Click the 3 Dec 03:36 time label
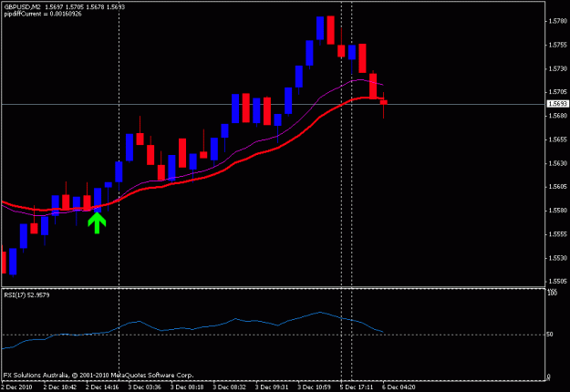570x392 pixels. (145, 387)
